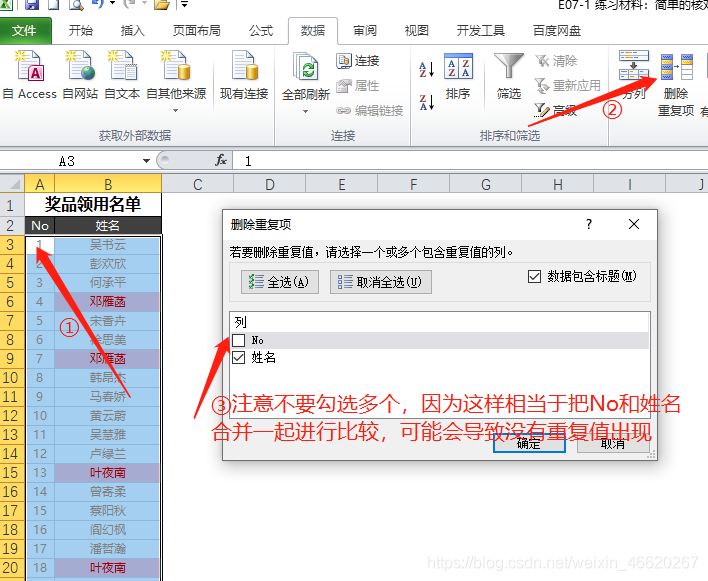Switch to Page Layout (页面布局) tab

click(x=197, y=31)
